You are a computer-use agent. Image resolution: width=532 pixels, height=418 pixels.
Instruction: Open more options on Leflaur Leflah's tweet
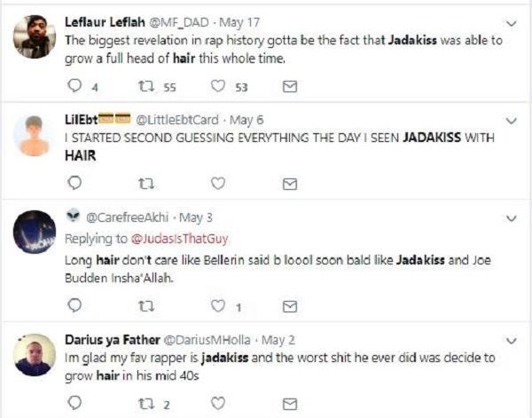[511, 22]
